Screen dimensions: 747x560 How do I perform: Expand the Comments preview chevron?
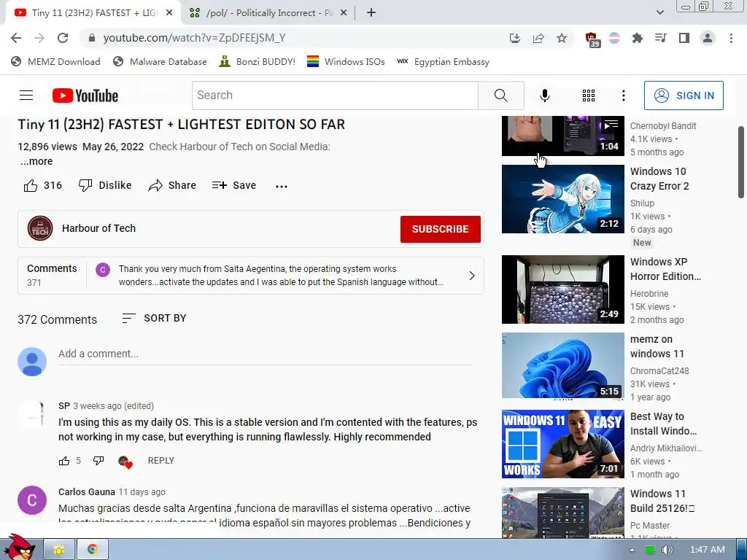[x=472, y=276]
